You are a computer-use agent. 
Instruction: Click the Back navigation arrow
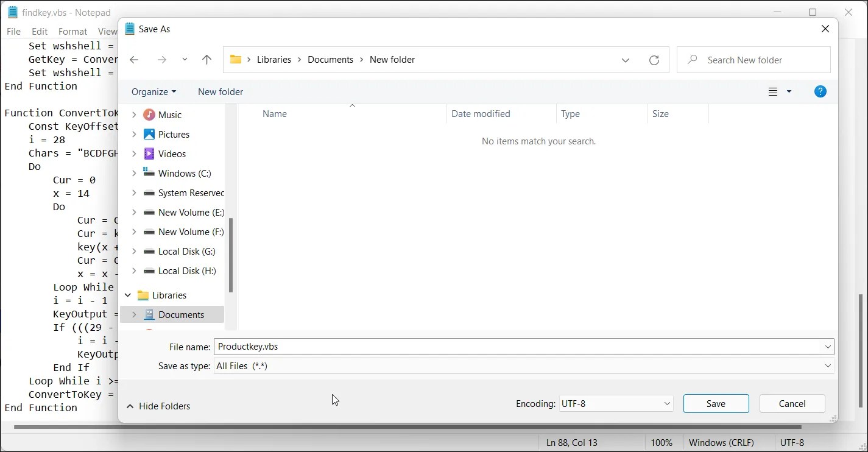coord(134,59)
